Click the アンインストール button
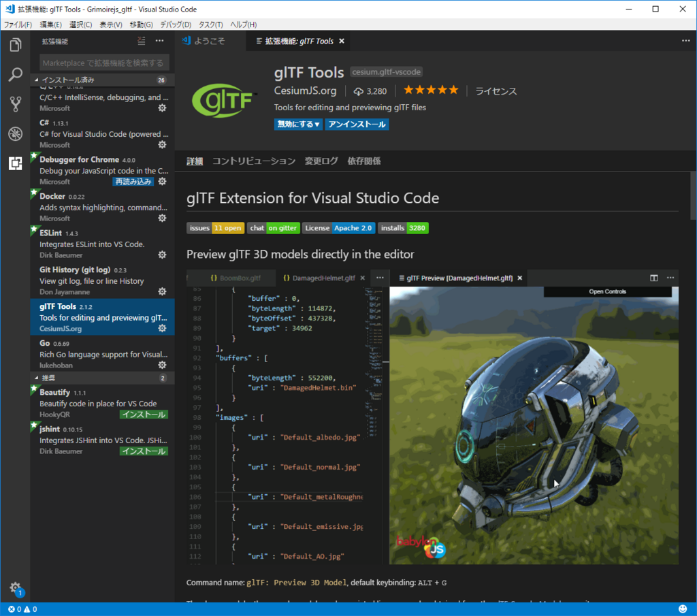This screenshot has height=616, width=697. [357, 125]
